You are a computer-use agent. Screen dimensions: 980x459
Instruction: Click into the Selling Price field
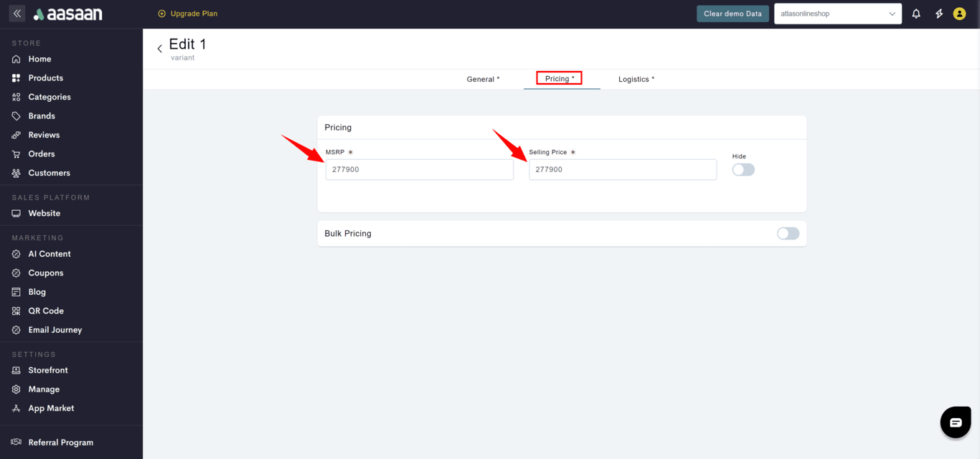pos(622,170)
